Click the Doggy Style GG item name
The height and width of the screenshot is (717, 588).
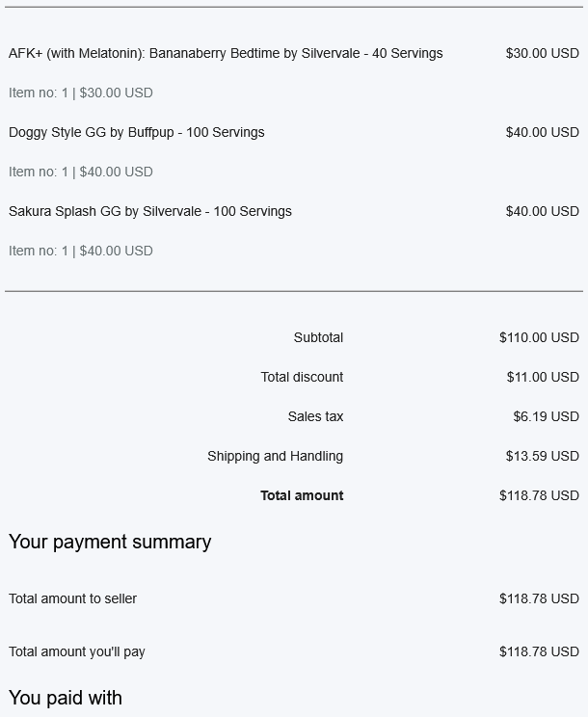click(136, 132)
